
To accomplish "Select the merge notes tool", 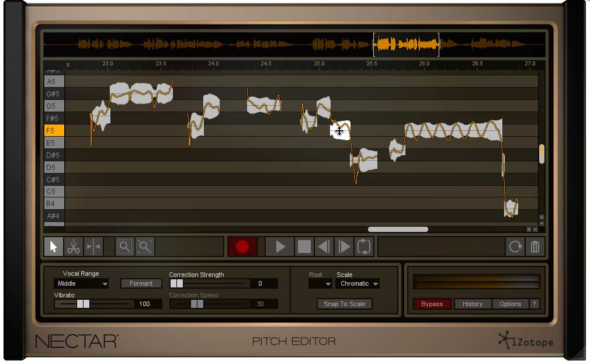I will pos(93,247).
